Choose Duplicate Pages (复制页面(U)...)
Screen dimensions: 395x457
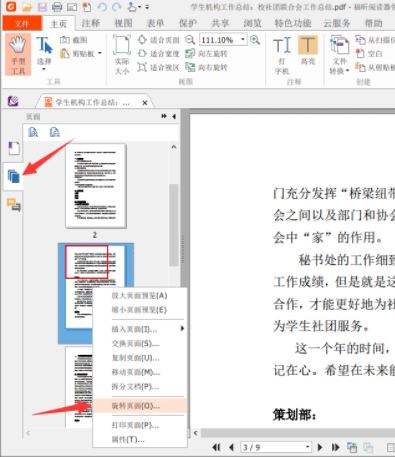click(x=139, y=358)
